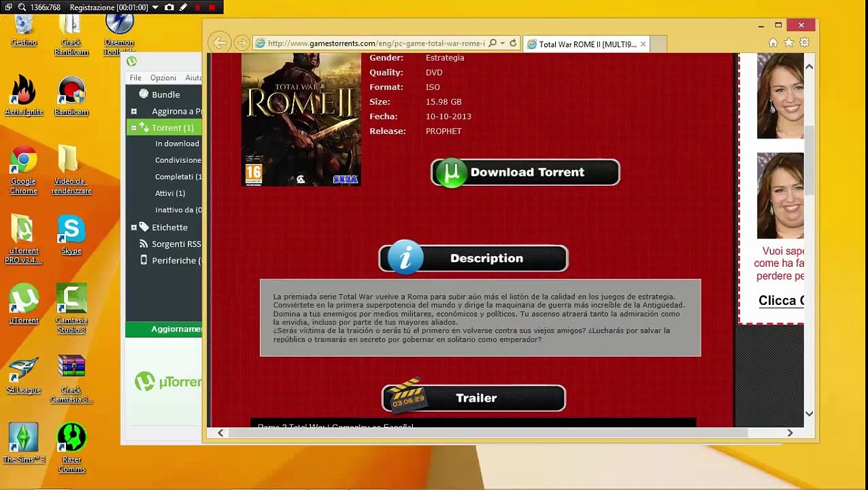Click the horizontal scrollbar right arrow

point(790,433)
